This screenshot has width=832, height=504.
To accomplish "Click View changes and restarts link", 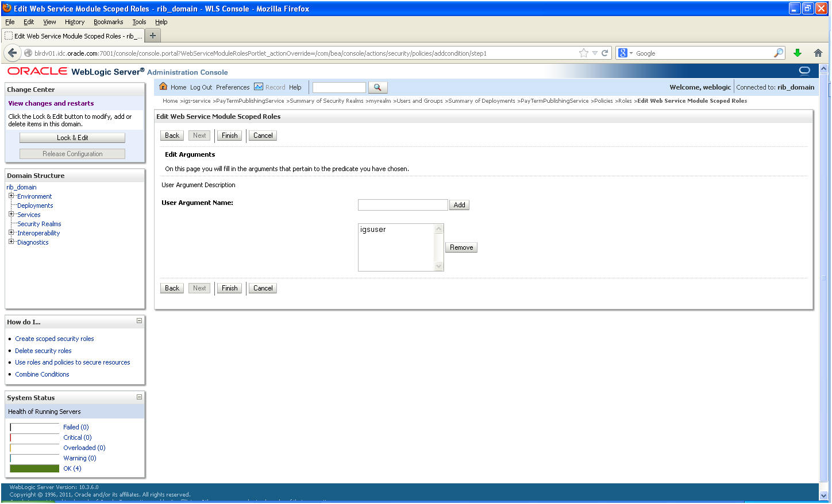I will (51, 103).
